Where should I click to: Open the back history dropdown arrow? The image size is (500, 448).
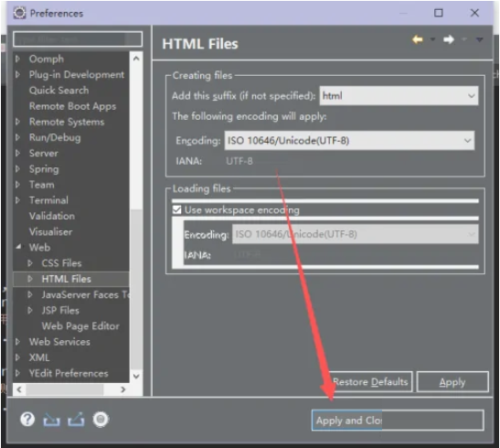[x=432, y=39]
